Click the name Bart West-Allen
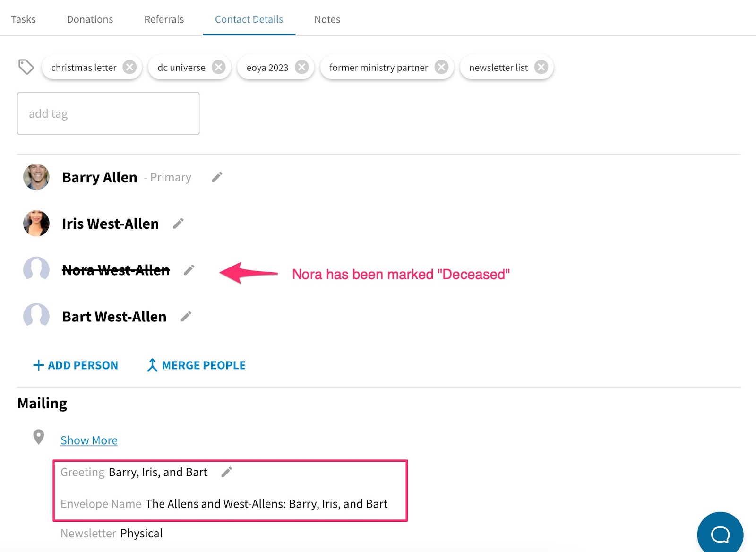This screenshot has height=552, width=756. [x=114, y=316]
